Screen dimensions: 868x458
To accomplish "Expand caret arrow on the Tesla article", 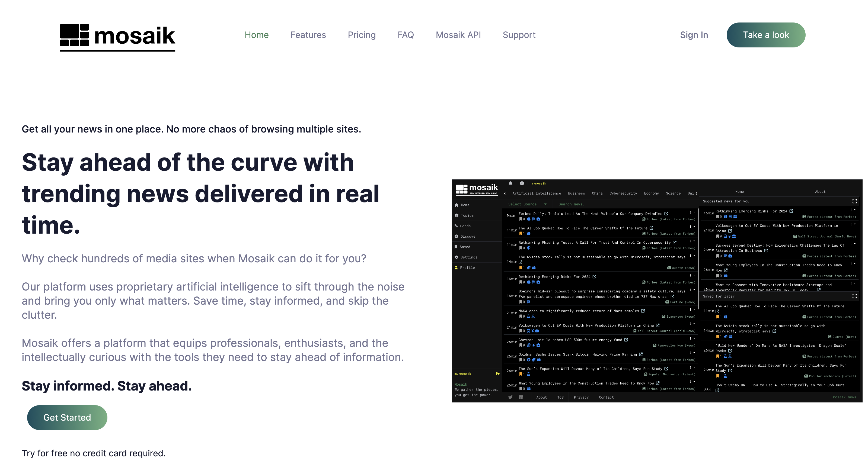I will tap(694, 212).
